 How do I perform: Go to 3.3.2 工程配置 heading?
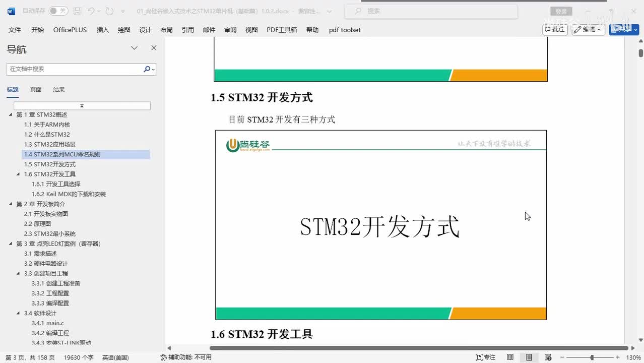click(50, 293)
